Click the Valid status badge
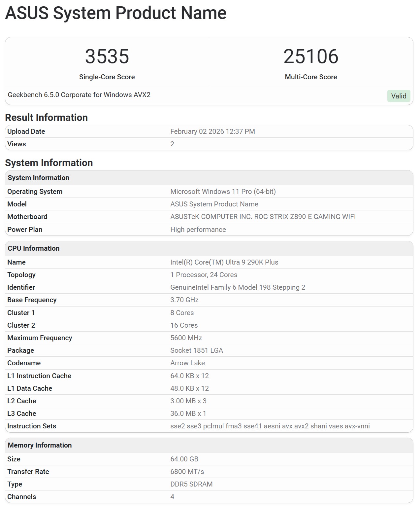The width and height of the screenshot is (420, 506). tap(399, 96)
